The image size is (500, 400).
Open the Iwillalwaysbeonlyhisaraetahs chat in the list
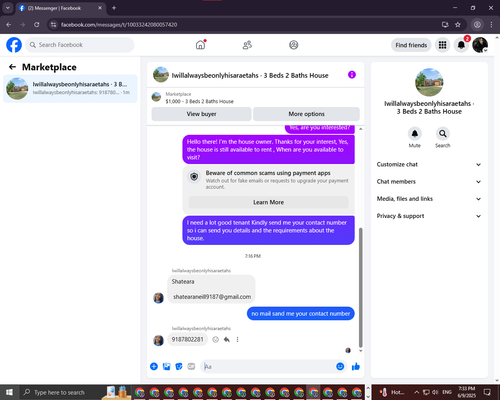pyautogui.click(x=70, y=89)
